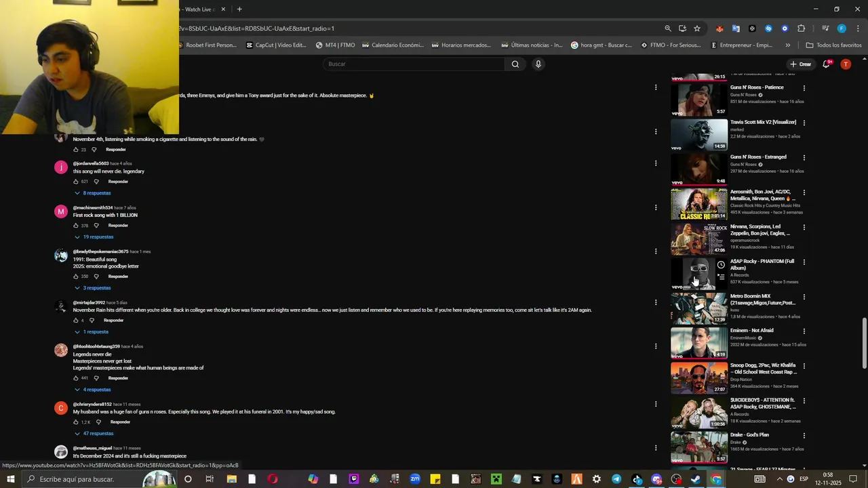Open the Chrome extensions puzzle icon

point(801,28)
